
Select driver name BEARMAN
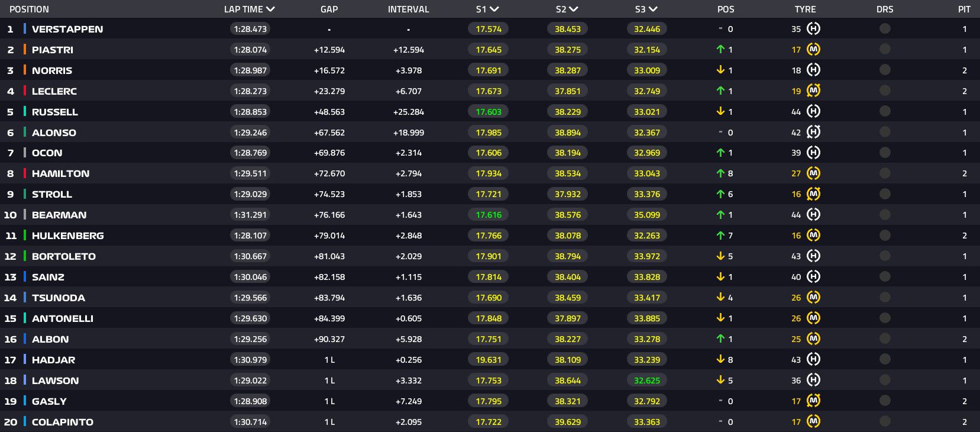[x=59, y=215]
